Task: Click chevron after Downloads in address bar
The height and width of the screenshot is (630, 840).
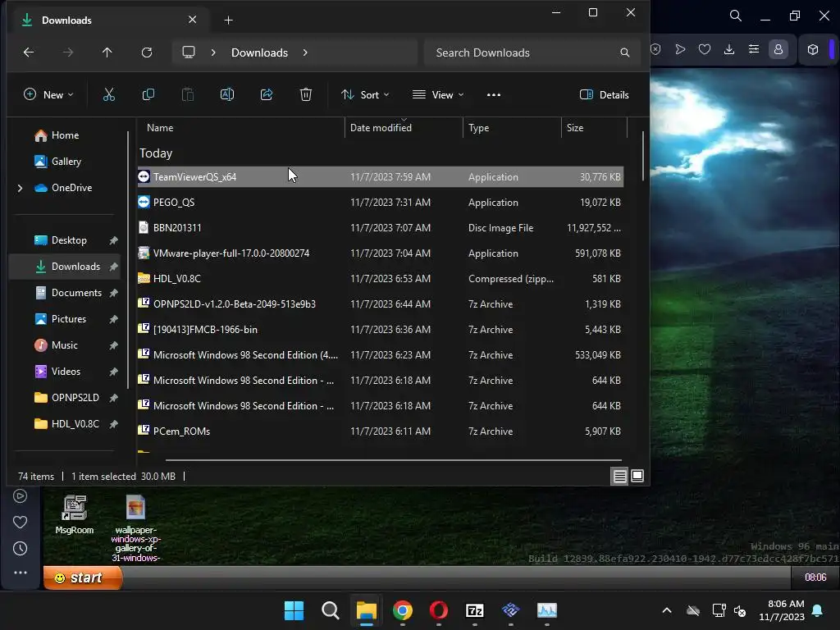Action: click(x=305, y=52)
